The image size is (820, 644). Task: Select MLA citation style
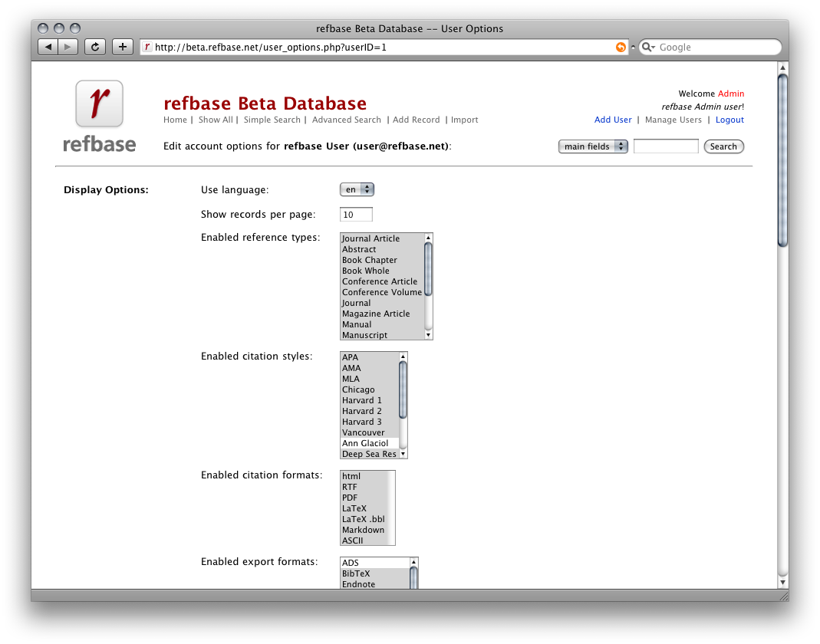[370, 379]
